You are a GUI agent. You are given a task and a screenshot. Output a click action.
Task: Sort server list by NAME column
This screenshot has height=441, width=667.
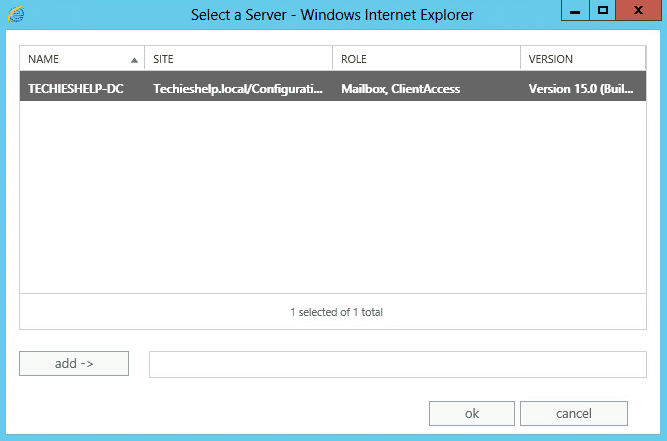point(44,59)
